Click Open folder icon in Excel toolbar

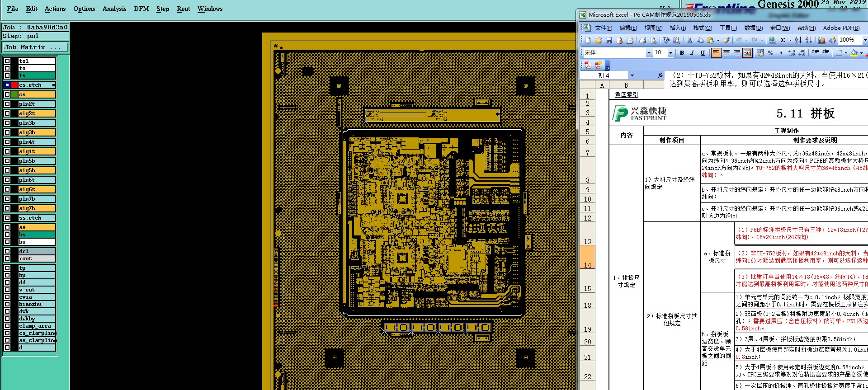point(599,40)
